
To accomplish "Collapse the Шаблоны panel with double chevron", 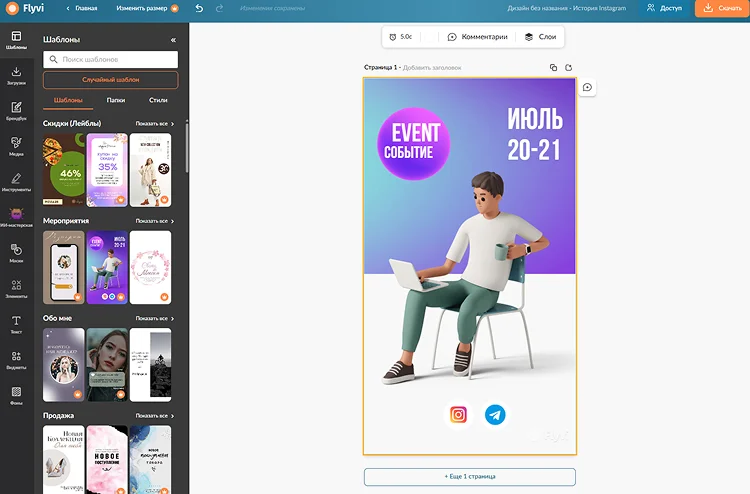I will [173, 40].
